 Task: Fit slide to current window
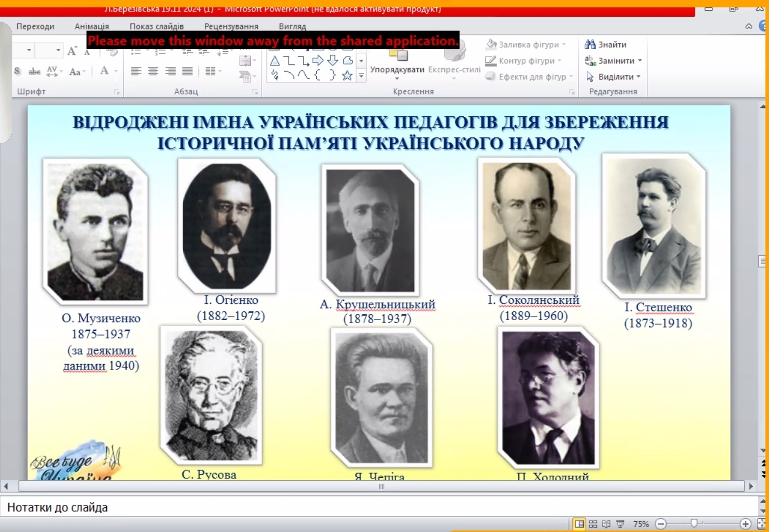pos(762,524)
